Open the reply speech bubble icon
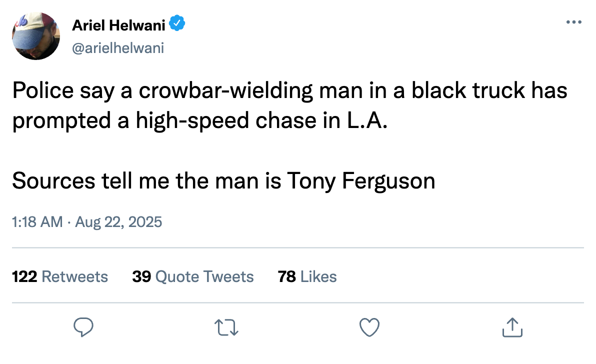This screenshot has width=596, height=364. tap(83, 327)
